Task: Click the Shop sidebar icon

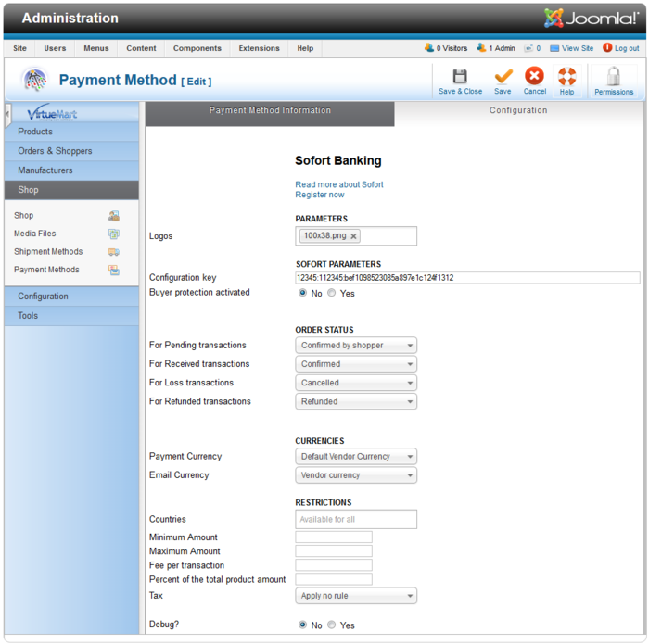Action: (x=114, y=216)
